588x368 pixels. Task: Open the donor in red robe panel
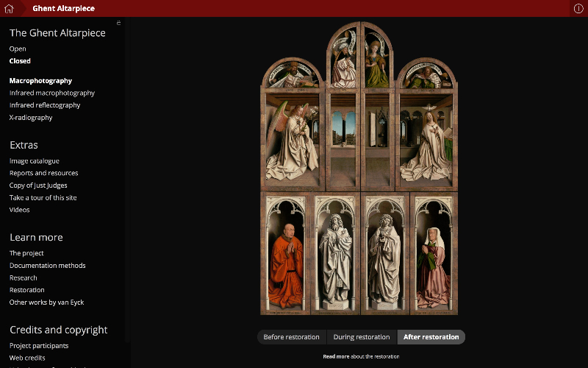[x=286, y=253]
